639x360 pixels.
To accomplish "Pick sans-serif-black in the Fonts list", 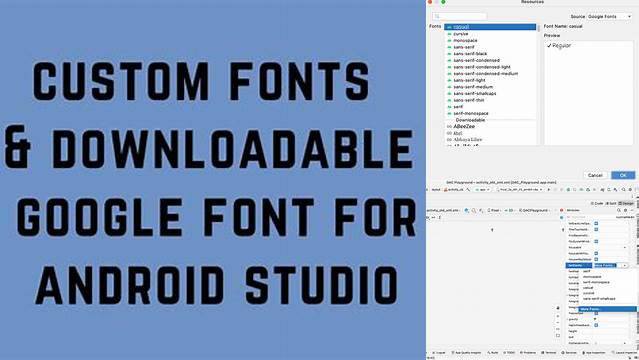I will click(490, 53).
